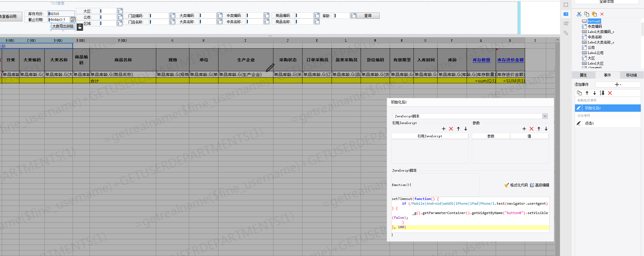Click the red delete icon above widget tree

point(602,14)
